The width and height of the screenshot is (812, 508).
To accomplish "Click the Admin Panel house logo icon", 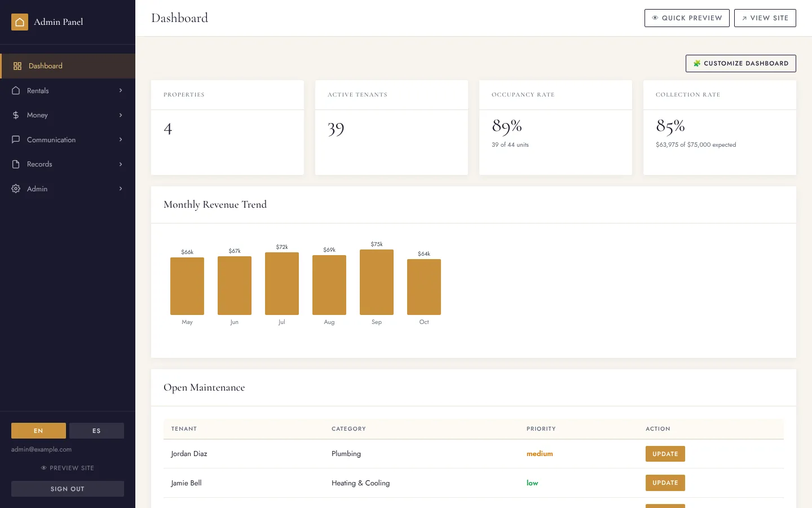I will coord(20,22).
